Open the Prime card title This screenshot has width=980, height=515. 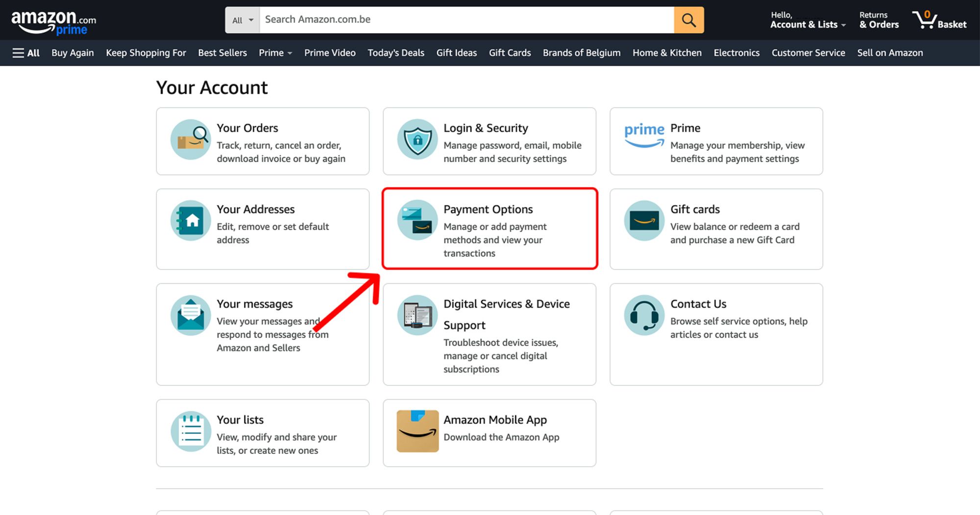[685, 128]
